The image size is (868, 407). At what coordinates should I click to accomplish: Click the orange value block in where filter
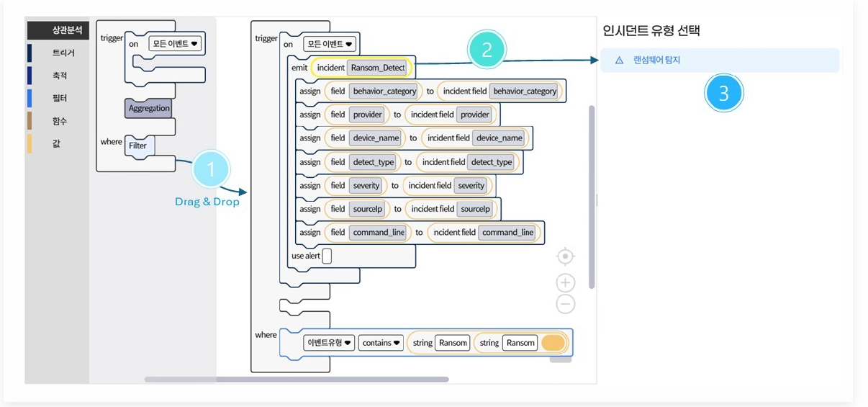pos(553,343)
